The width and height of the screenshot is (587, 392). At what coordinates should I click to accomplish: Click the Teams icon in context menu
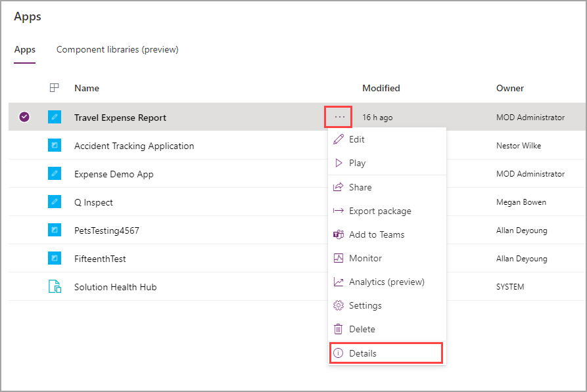point(339,234)
